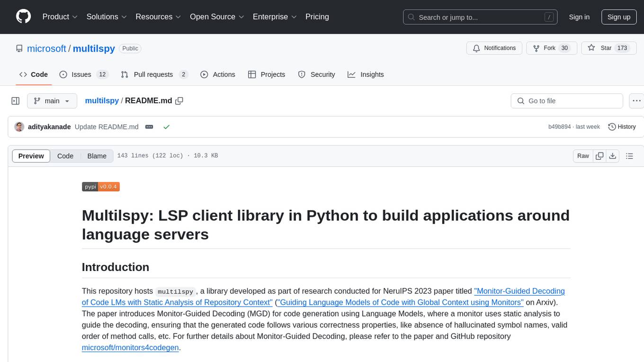Image resolution: width=644 pixels, height=362 pixels.
Task: Download the raw file
Action: pyautogui.click(x=612, y=156)
